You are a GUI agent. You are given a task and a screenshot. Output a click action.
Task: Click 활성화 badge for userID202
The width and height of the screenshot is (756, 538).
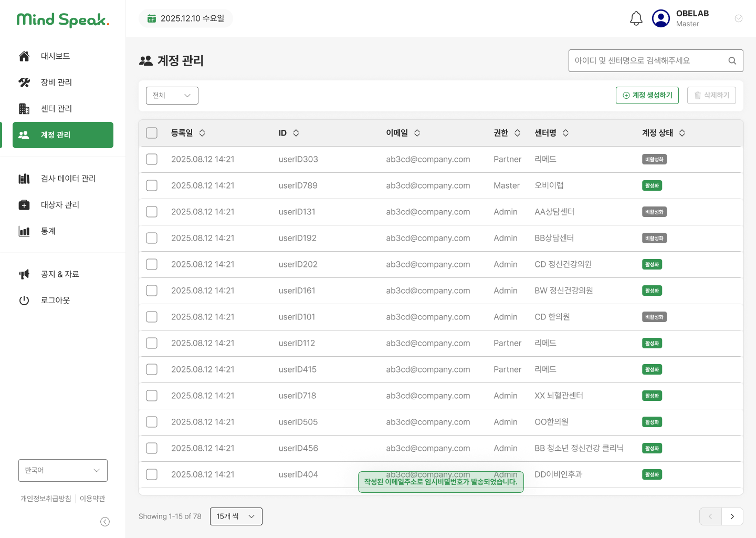pos(652,264)
